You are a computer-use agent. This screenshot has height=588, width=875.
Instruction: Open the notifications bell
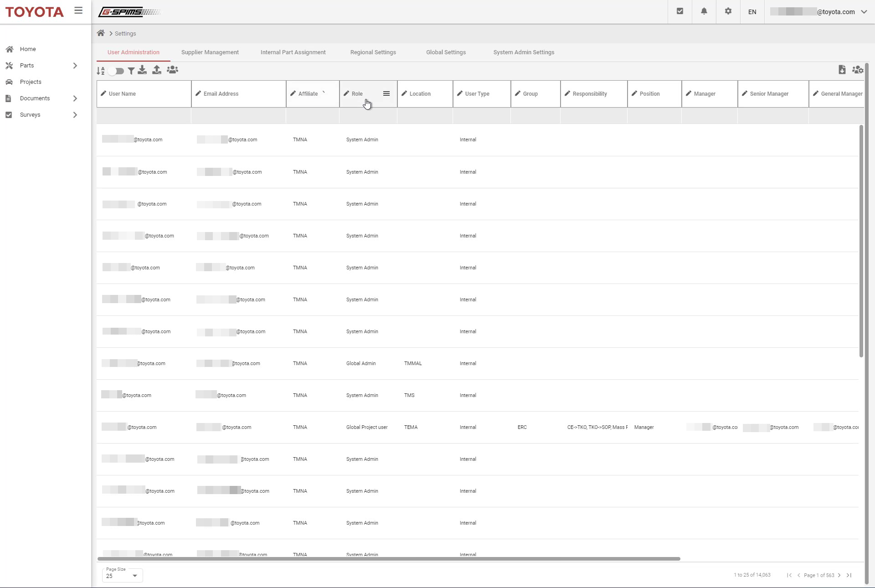(x=704, y=11)
